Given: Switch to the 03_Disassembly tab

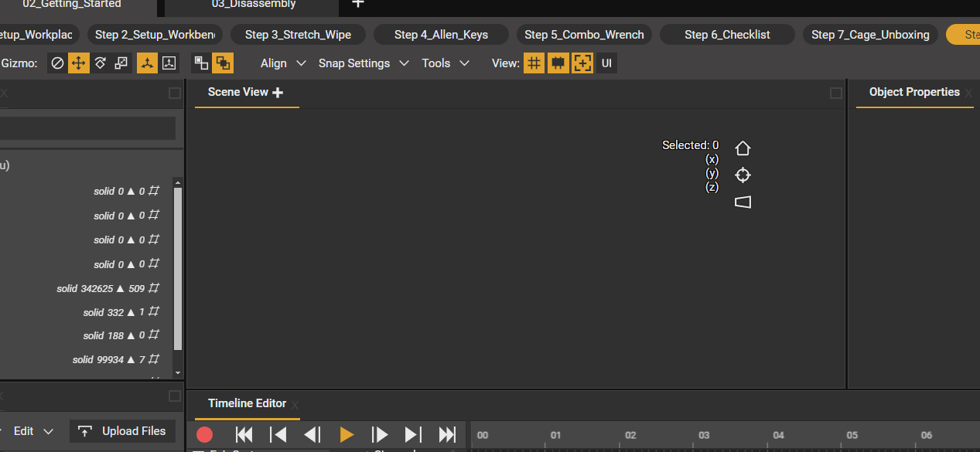Looking at the screenshot, I should (x=254, y=5).
